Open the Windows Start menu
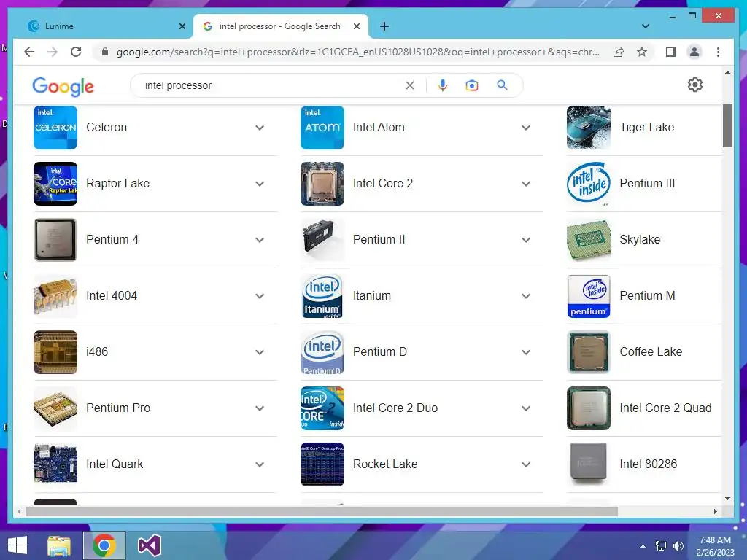 tap(18, 545)
